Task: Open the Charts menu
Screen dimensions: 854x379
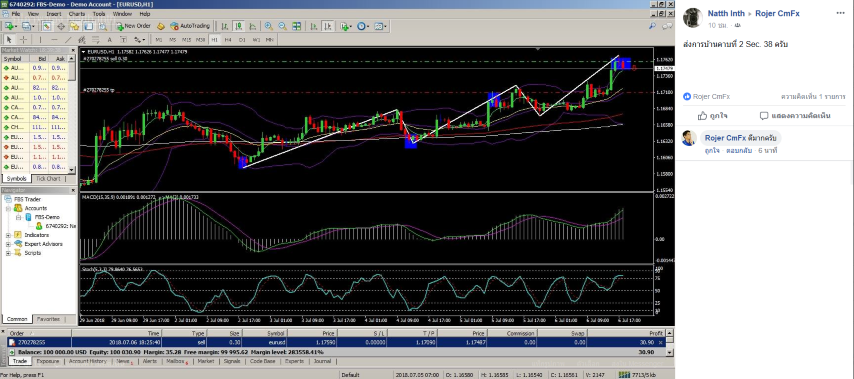Action: point(77,14)
